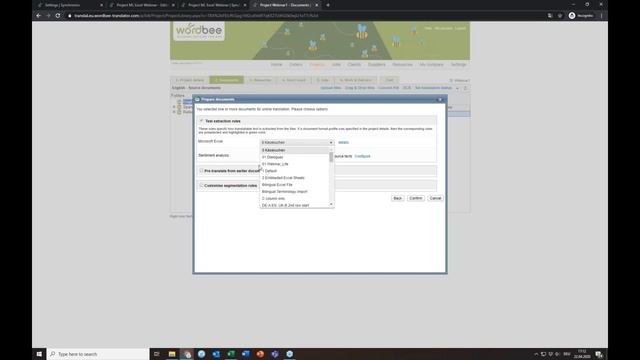This screenshot has width=640, height=360.
Task: Click the Windows taskbar search box
Action: 98,354
